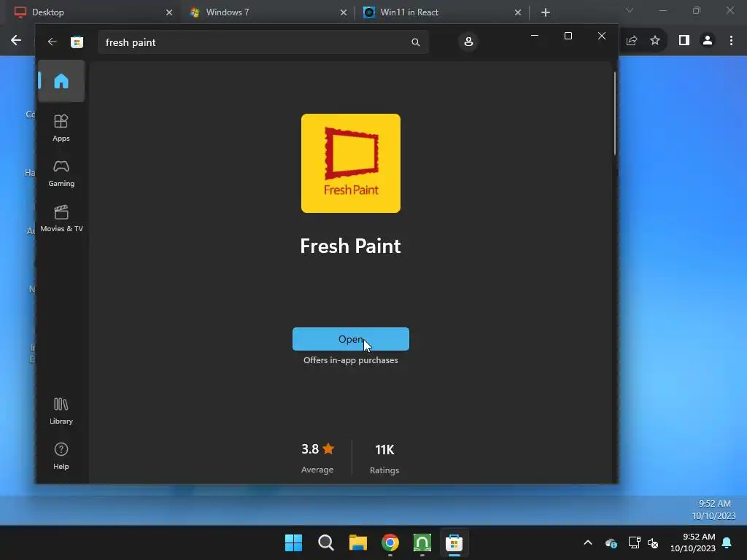
Task: Toggle the browser side panel
Action: point(684,41)
